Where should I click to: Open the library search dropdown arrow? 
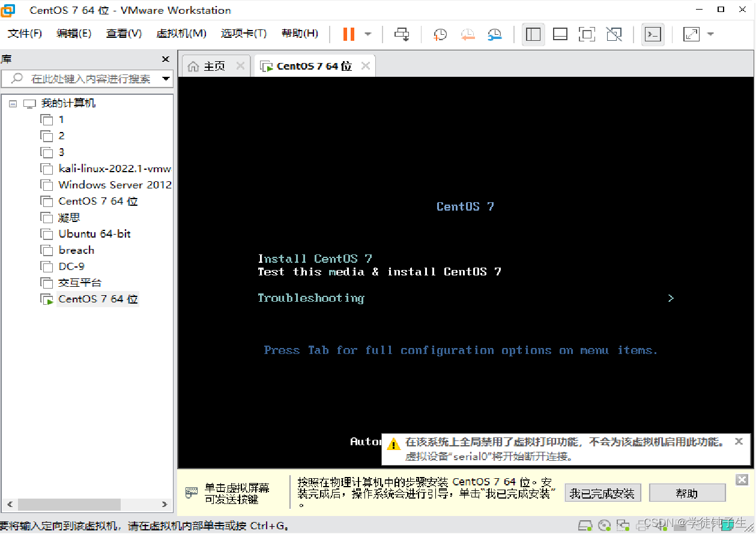[166, 79]
